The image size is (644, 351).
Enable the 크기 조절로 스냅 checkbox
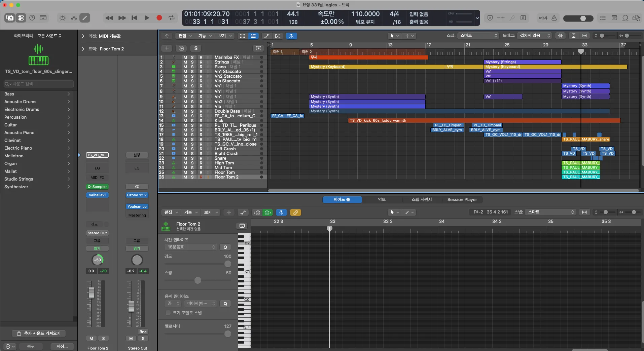168,313
